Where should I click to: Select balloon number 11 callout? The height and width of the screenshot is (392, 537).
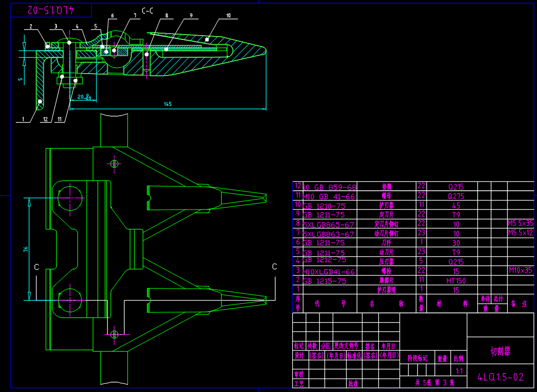coord(60,119)
